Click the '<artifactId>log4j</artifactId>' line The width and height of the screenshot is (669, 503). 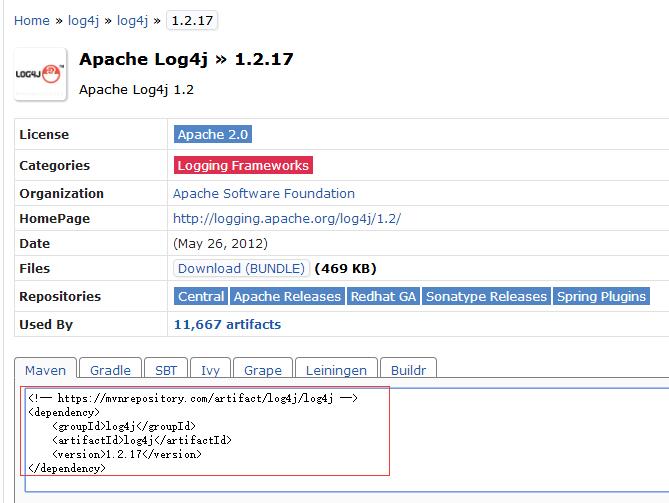(x=142, y=440)
